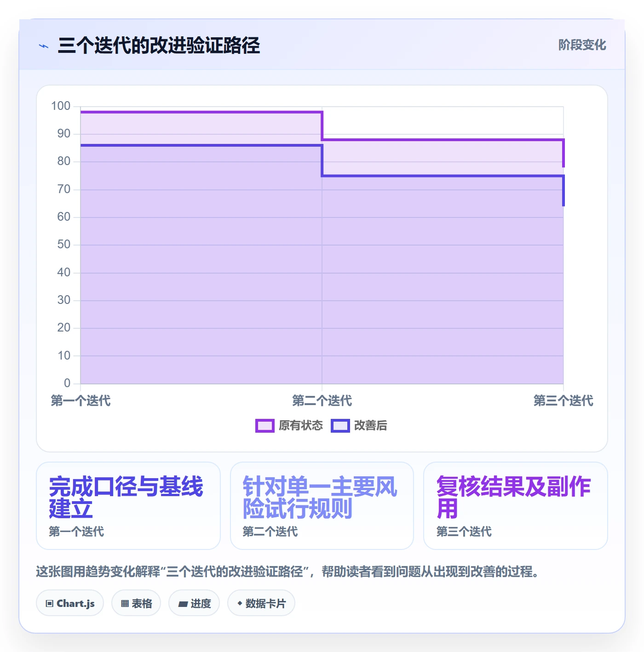Click the y-axis value 0
The height and width of the screenshot is (652, 644).
pos(67,383)
